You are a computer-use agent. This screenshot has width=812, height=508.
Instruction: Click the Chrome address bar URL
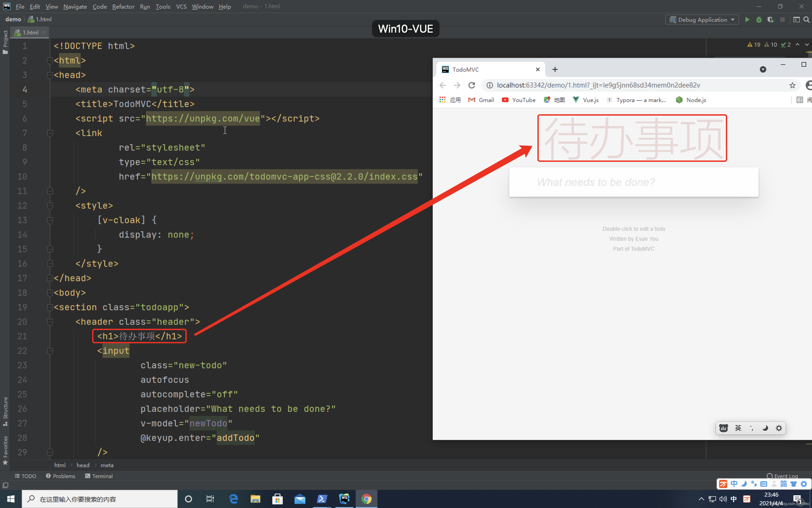[599, 85]
